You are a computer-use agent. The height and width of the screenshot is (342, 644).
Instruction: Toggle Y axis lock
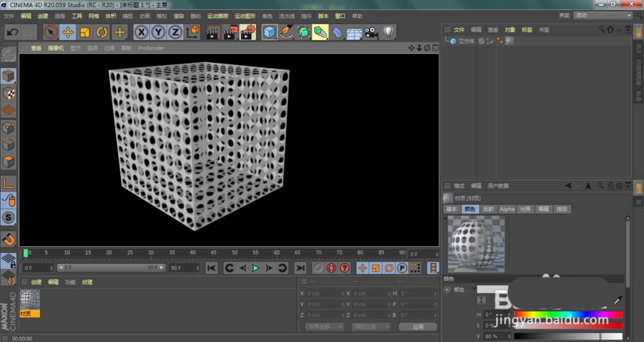[158, 32]
